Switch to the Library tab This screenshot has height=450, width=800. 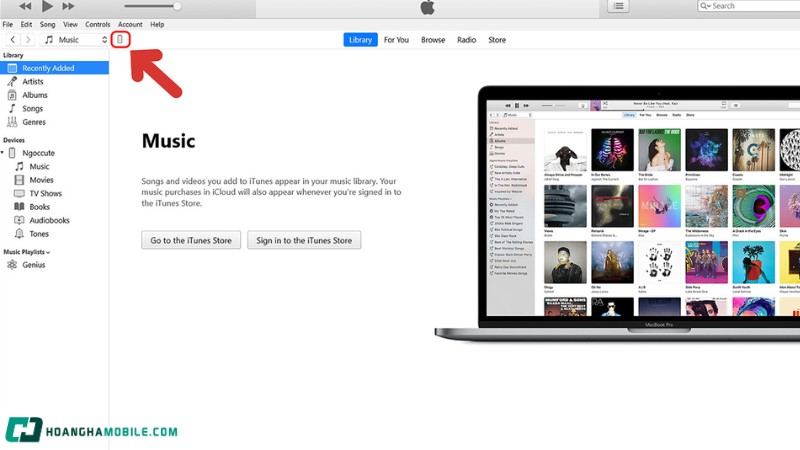360,40
